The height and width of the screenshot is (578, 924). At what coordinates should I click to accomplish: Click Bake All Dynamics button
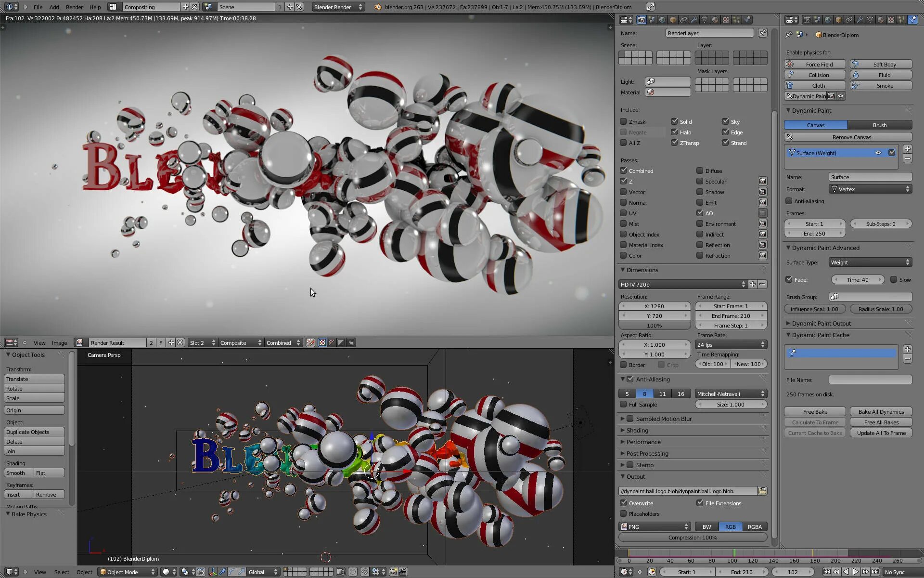click(x=881, y=411)
